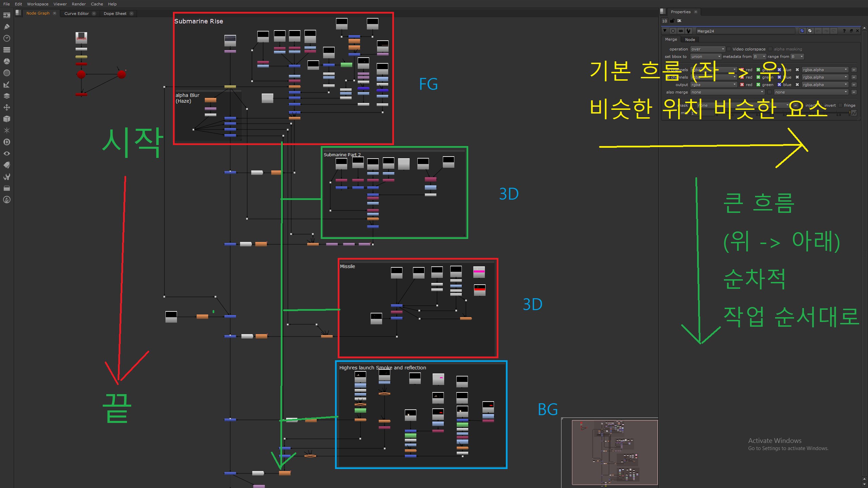Switch to the Node tab in Properties
868x488 pixels.
(690, 40)
